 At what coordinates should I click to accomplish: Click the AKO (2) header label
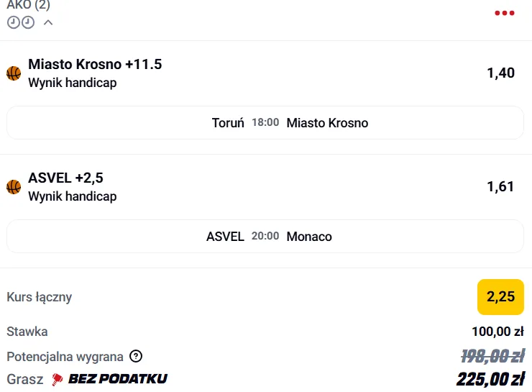[x=28, y=6]
